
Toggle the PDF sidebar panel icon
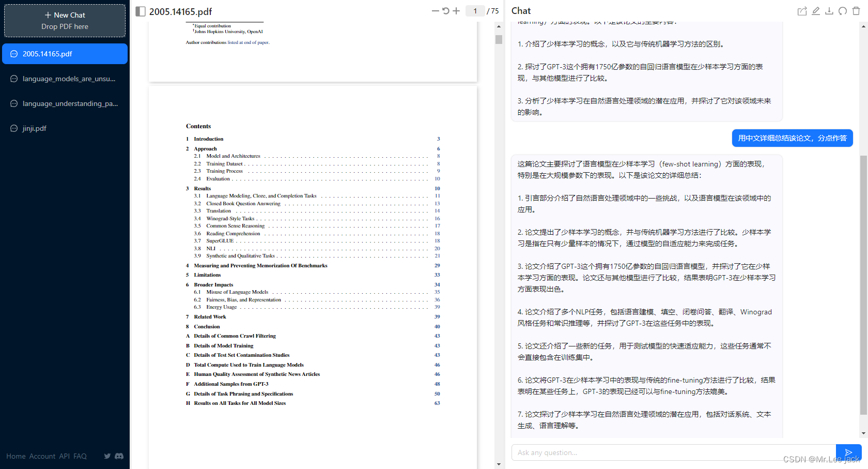click(x=140, y=11)
